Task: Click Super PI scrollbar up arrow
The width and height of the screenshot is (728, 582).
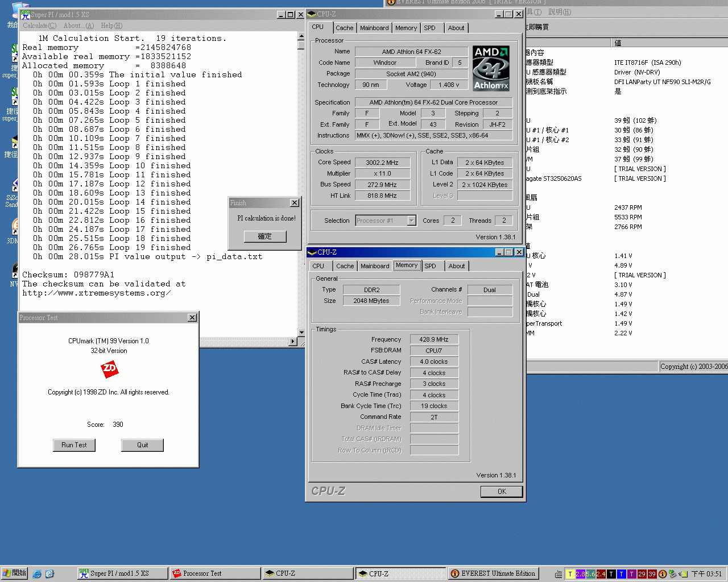Action: (301, 36)
